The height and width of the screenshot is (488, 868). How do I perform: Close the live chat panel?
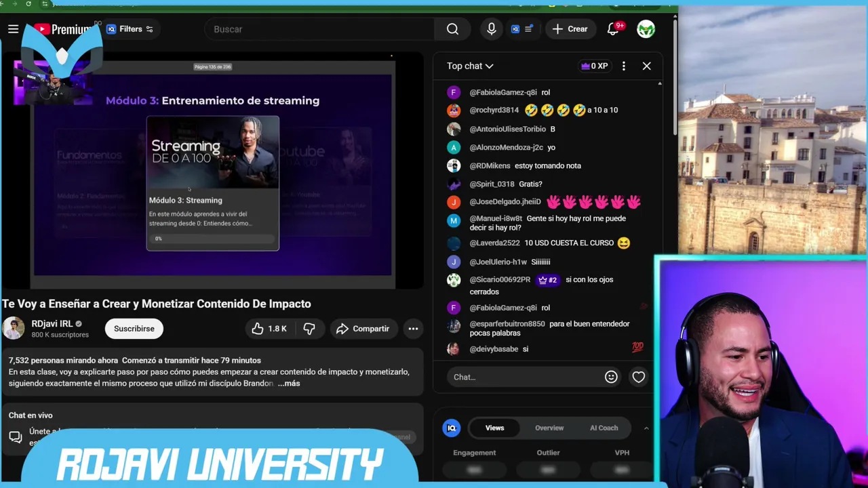coord(647,66)
